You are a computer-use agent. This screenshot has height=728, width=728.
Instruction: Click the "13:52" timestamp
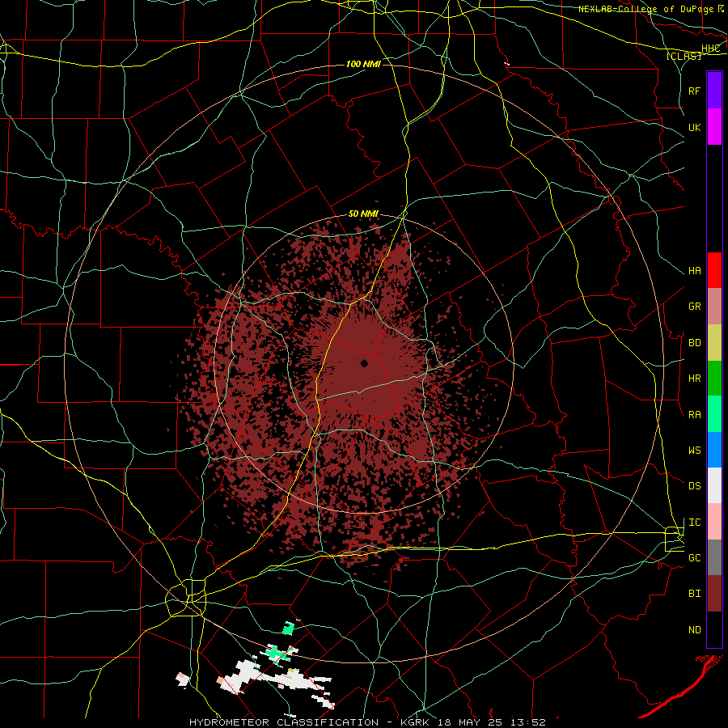(x=527, y=722)
